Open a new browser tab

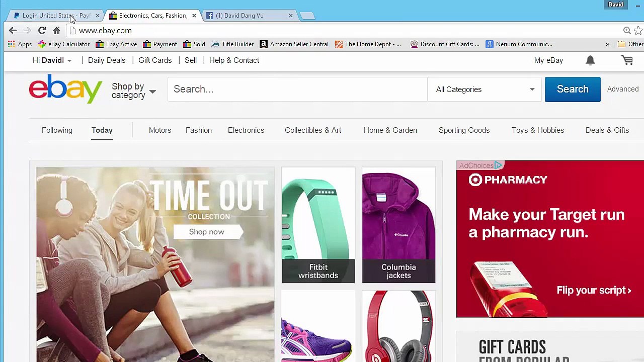pyautogui.click(x=307, y=16)
